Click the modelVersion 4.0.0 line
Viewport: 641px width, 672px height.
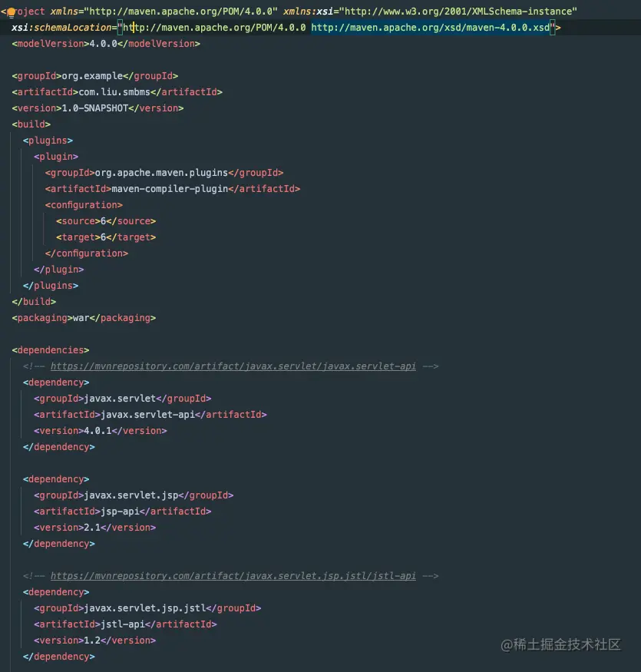point(106,44)
